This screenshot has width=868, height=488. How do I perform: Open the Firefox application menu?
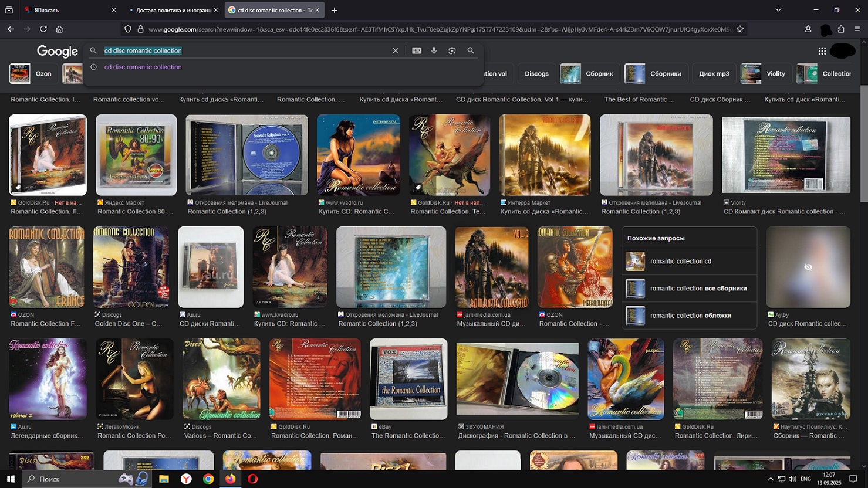pyautogui.click(x=857, y=29)
